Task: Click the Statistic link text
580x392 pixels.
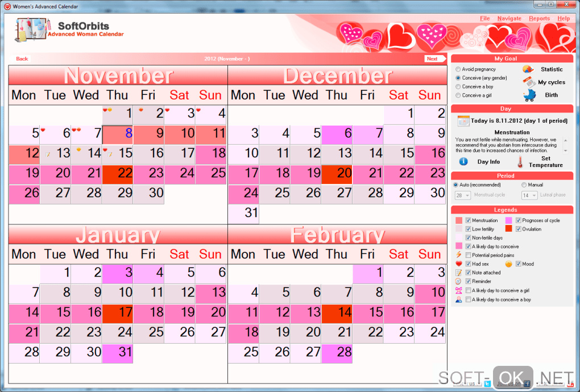Action: pos(552,69)
